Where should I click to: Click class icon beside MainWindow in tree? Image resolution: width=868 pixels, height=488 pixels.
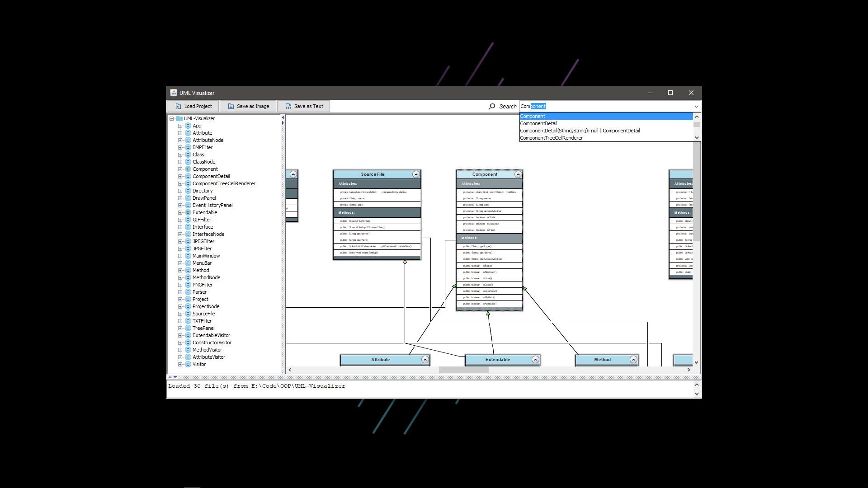pyautogui.click(x=188, y=256)
